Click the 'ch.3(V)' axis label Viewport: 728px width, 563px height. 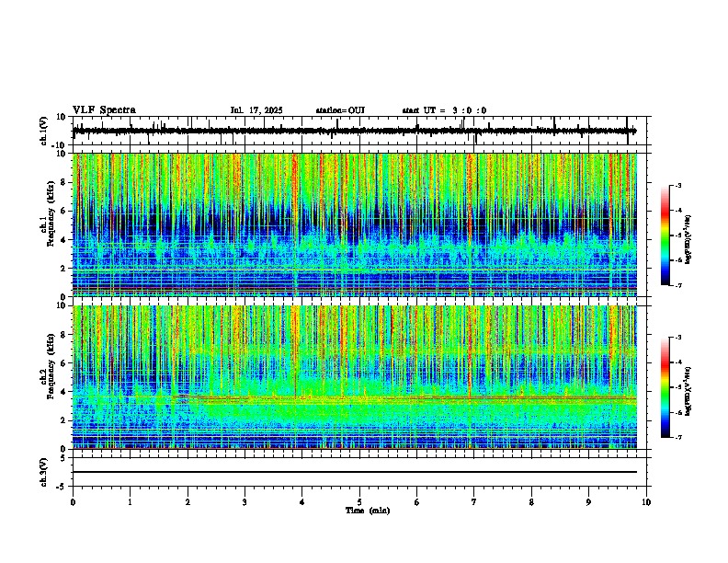coord(43,472)
